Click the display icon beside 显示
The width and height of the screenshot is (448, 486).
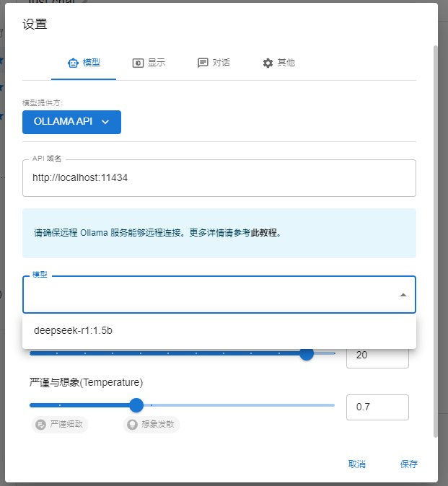138,63
